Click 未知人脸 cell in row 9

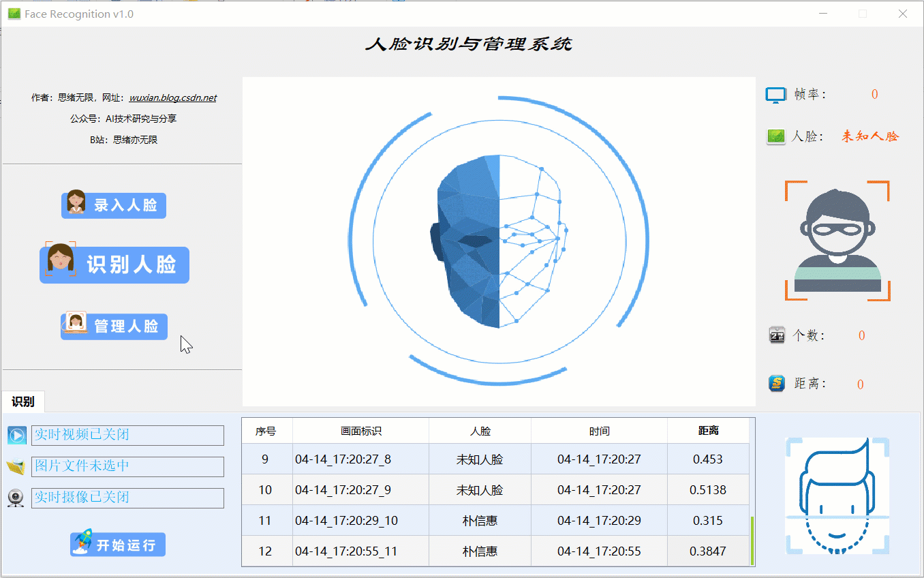[480, 459]
